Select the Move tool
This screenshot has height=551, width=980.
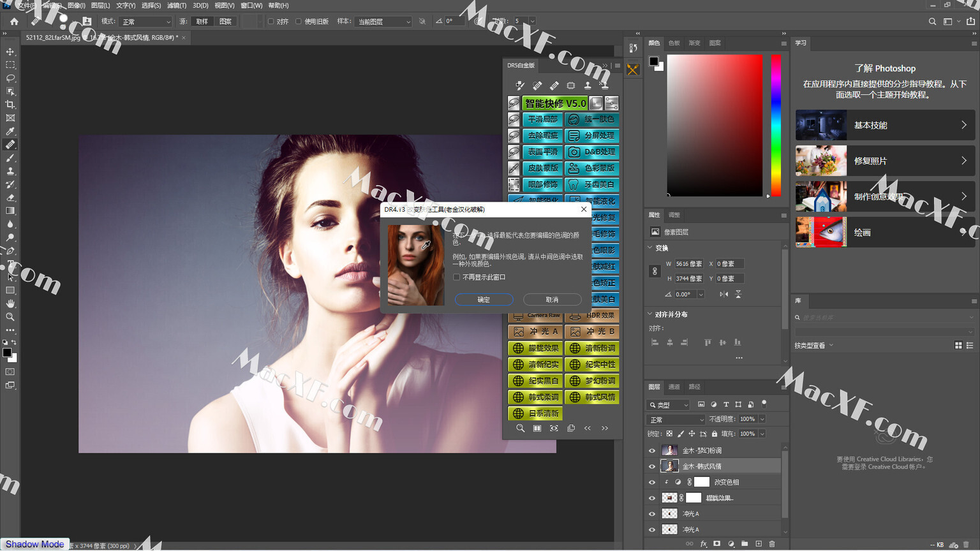tap(10, 52)
